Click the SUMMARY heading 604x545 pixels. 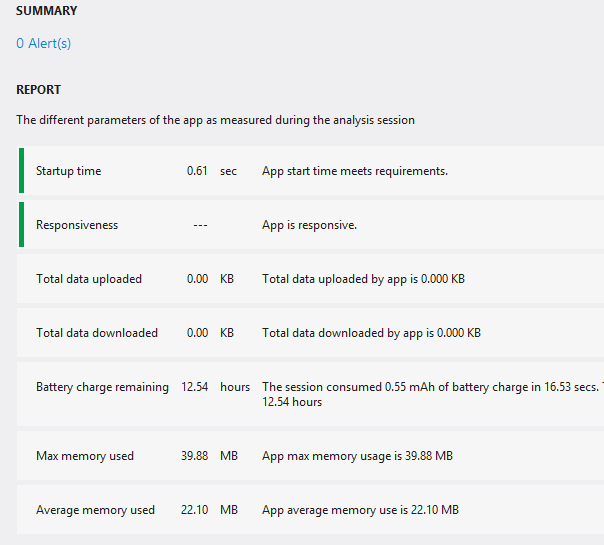(x=46, y=11)
